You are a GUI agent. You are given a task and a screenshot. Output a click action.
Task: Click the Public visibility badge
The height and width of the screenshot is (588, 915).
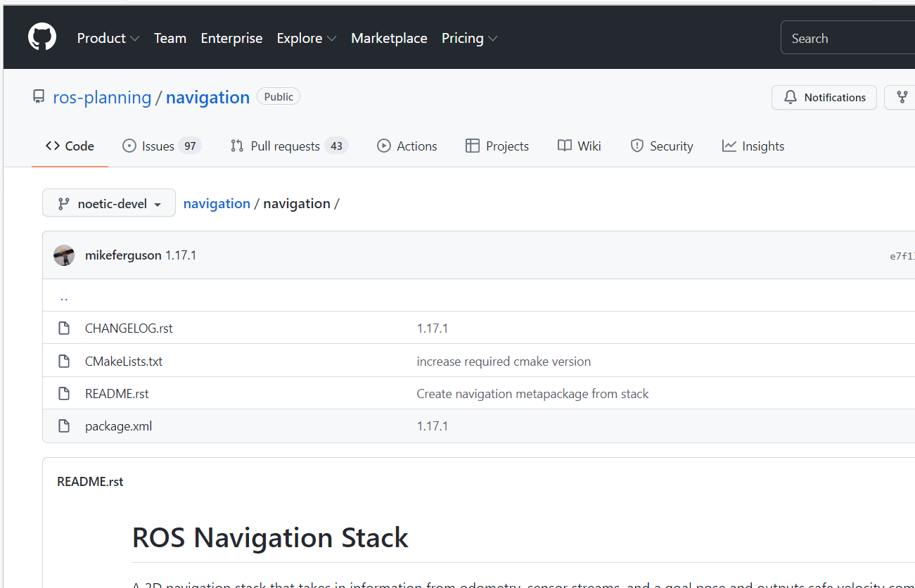point(279,97)
